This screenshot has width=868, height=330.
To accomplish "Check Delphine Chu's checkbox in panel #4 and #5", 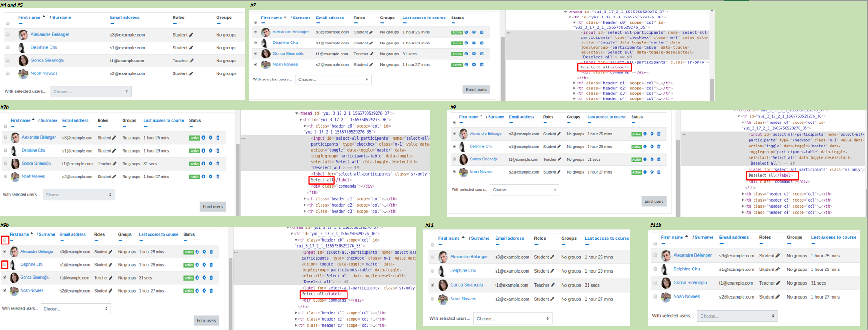I will (x=7, y=48).
